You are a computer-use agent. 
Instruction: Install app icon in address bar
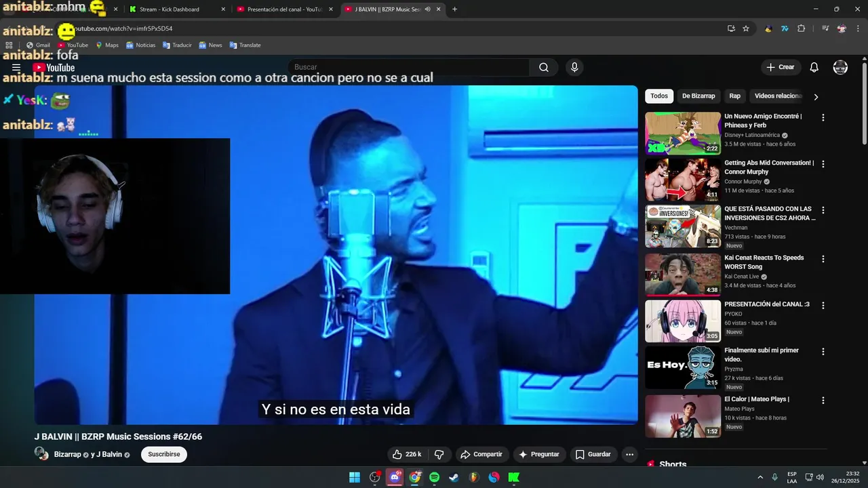pos(731,28)
